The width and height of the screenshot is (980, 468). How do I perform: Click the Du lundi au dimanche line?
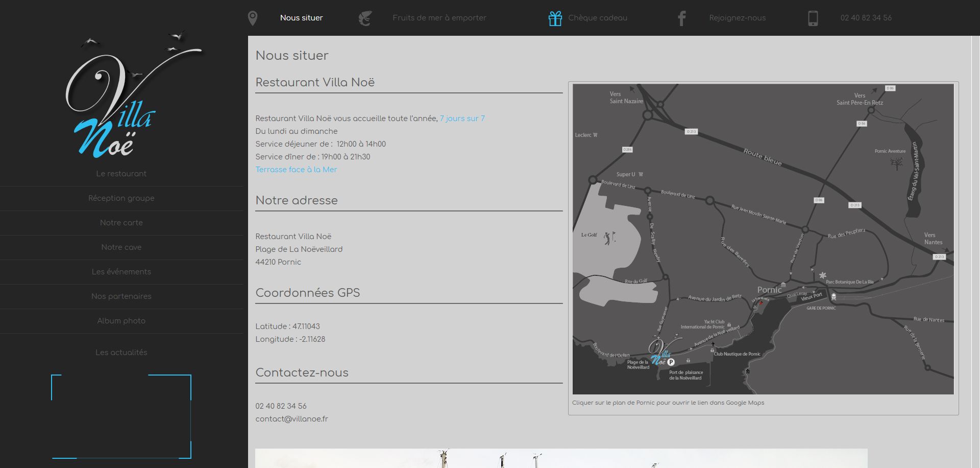tap(297, 131)
